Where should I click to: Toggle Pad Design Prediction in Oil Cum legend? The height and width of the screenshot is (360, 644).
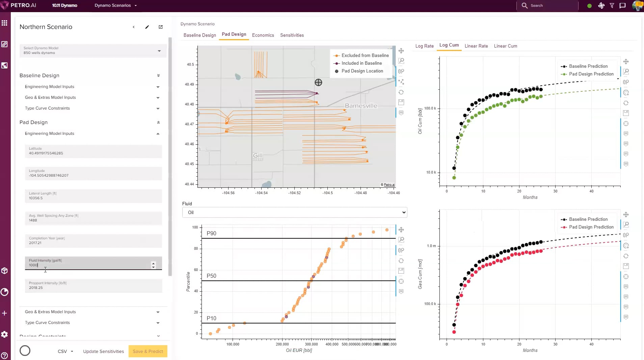click(587, 74)
